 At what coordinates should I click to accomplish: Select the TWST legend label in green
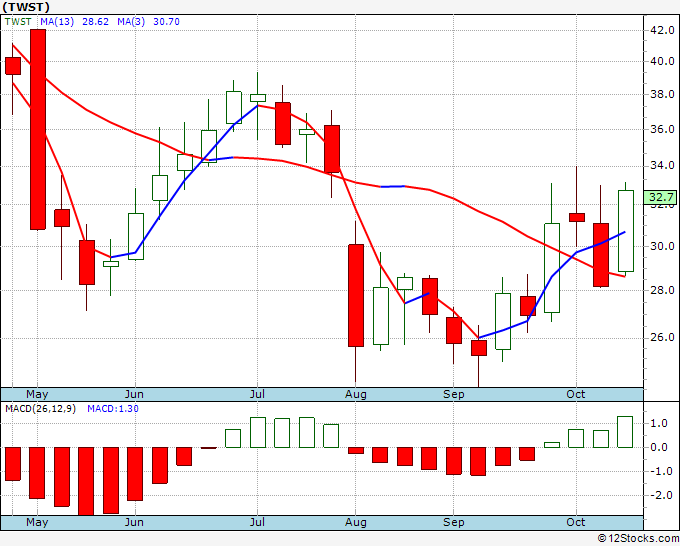tap(18, 22)
